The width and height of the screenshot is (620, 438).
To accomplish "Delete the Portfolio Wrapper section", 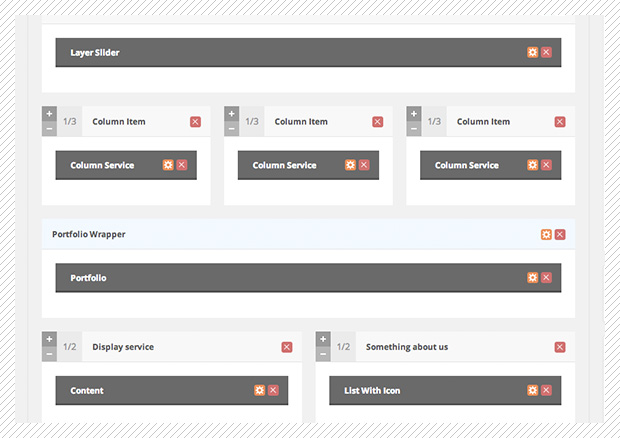I will 560,235.
